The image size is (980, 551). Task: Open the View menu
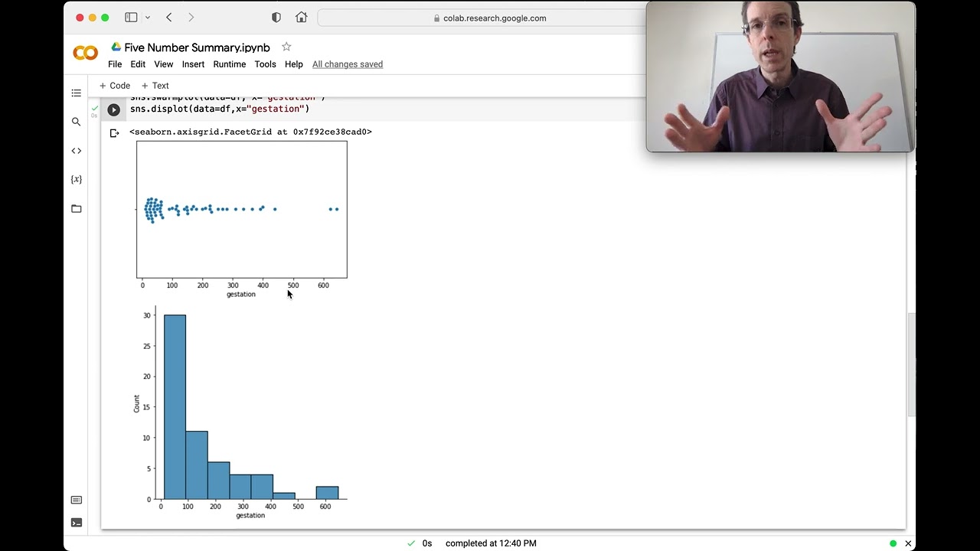point(164,64)
